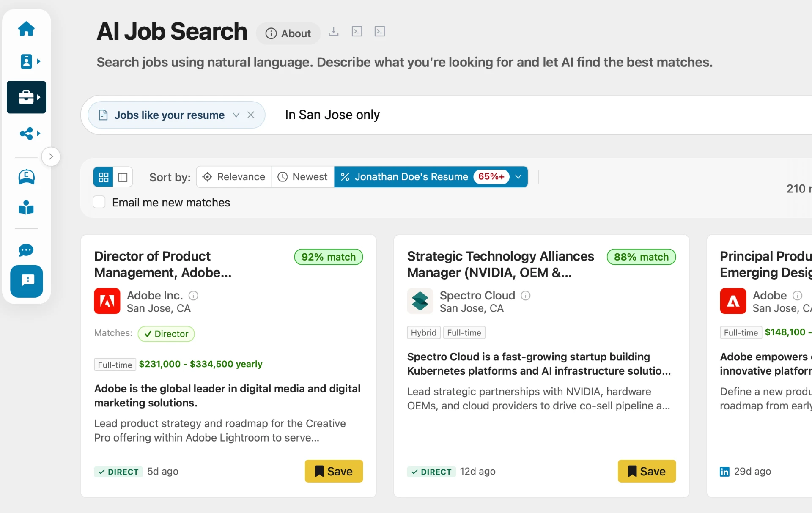Show info for Adobe Inc. company
812x513 pixels.
pos(193,295)
